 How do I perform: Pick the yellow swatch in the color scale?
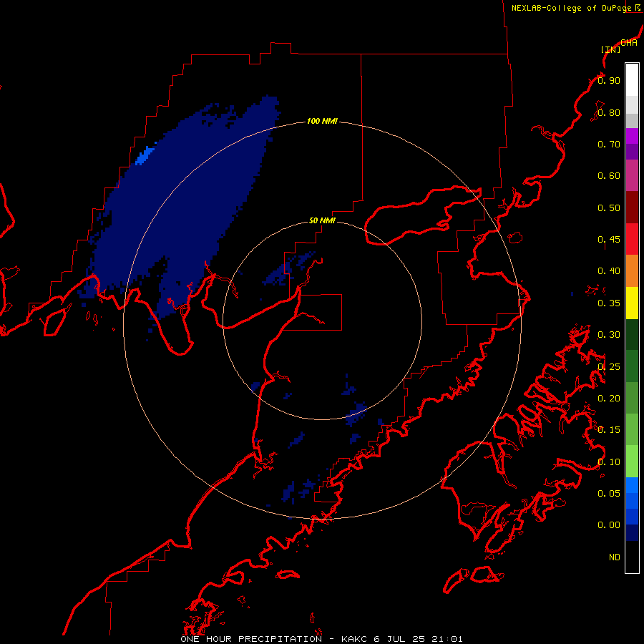point(632,303)
